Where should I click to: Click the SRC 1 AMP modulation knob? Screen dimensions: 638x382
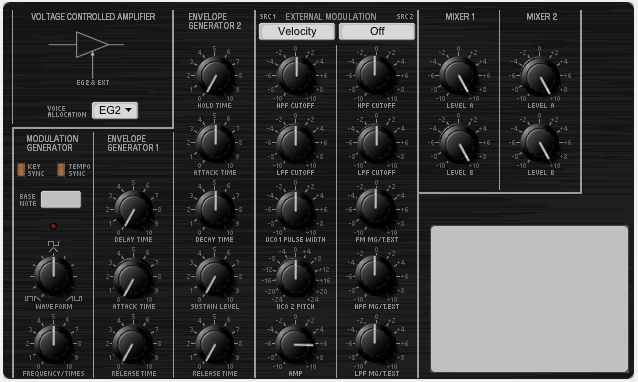pyautogui.click(x=295, y=344)
